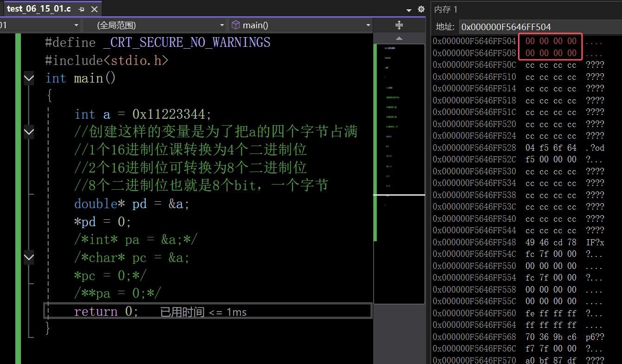Click the split editor icon
The image size is (622, 364).
(399, 25)
